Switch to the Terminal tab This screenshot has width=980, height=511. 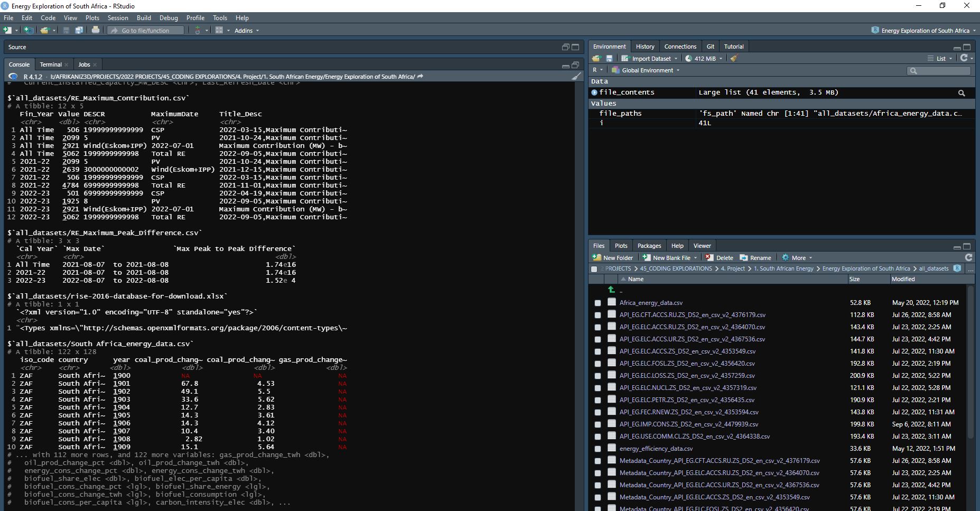(x=51, y=64)
